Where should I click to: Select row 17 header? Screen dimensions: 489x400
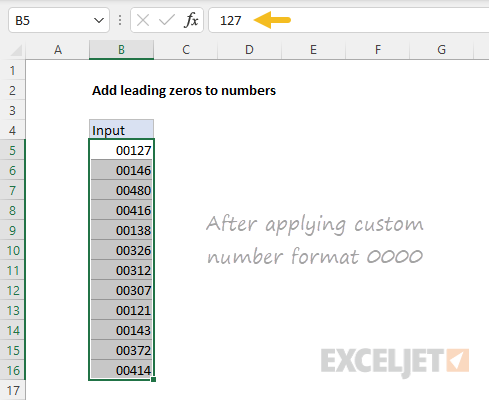pyautogui.click(x=13, y=390)
